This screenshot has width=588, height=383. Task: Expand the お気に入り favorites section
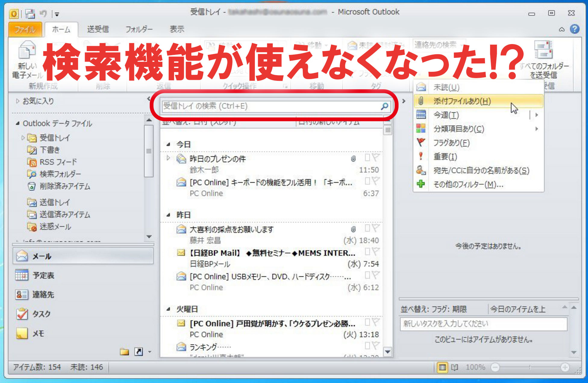click(17, 101)
